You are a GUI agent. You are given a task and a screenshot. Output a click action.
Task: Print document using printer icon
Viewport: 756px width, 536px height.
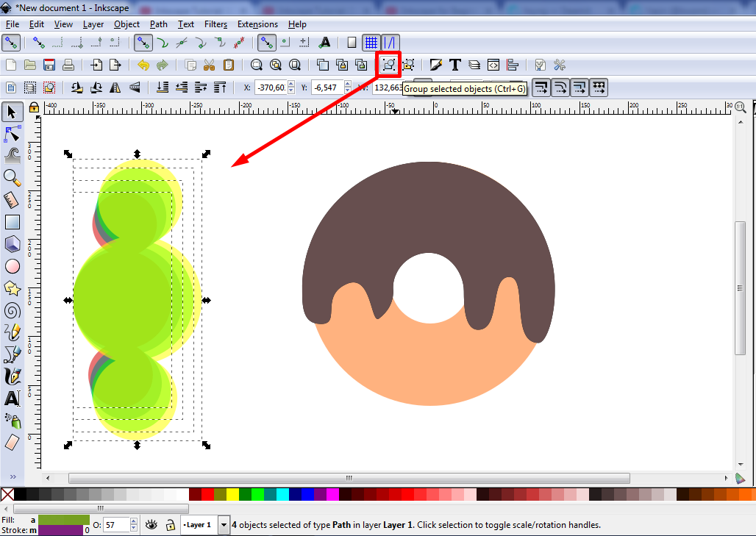tap(68, 65)
